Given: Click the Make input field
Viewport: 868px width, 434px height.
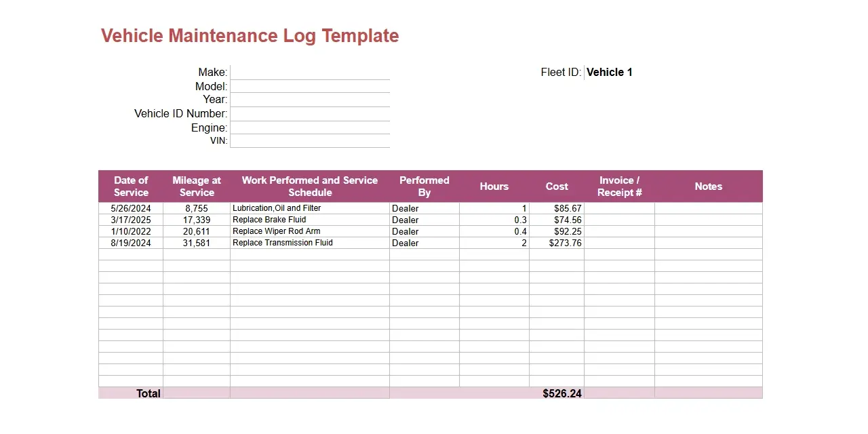Looking at the screenshot, I should pyautogui.click(x=310, y=72).
